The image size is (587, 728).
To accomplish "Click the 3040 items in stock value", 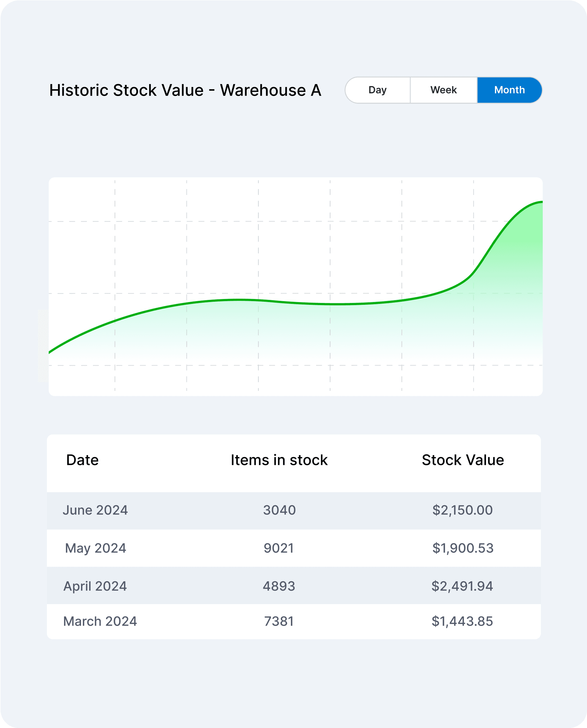I will (279, 510).
